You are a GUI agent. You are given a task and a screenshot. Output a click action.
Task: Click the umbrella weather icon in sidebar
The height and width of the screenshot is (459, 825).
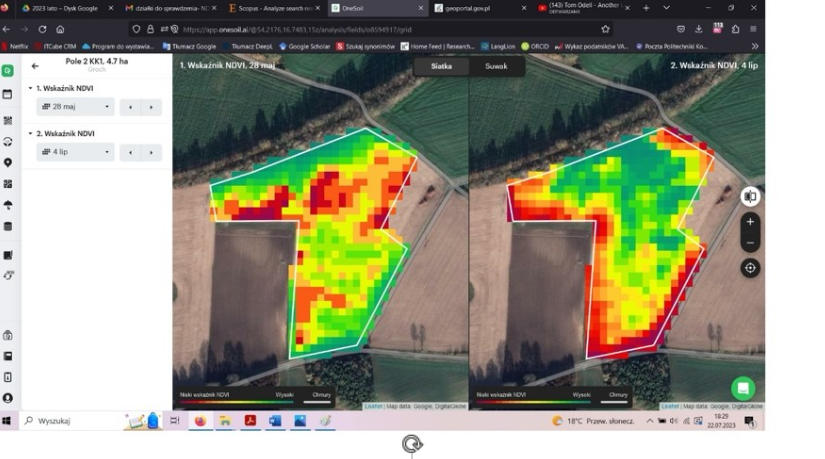8,205
